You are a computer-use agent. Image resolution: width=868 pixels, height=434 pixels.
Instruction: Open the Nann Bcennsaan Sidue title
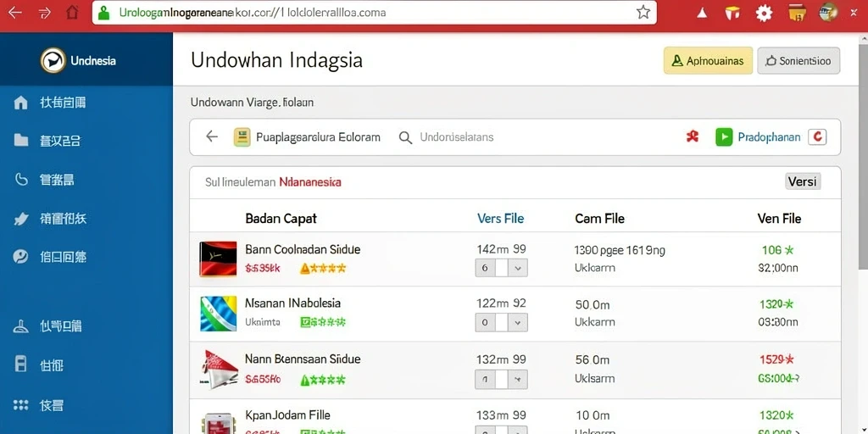(303, 359)
